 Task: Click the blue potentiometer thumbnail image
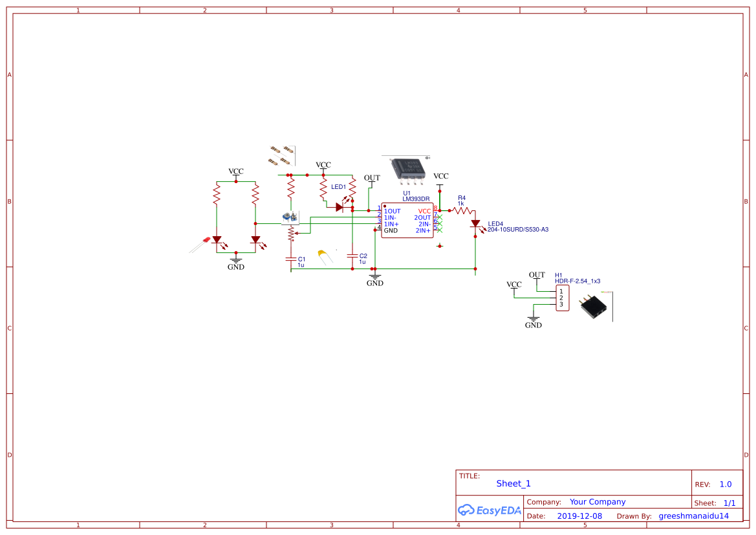click(x=290, y=217)
